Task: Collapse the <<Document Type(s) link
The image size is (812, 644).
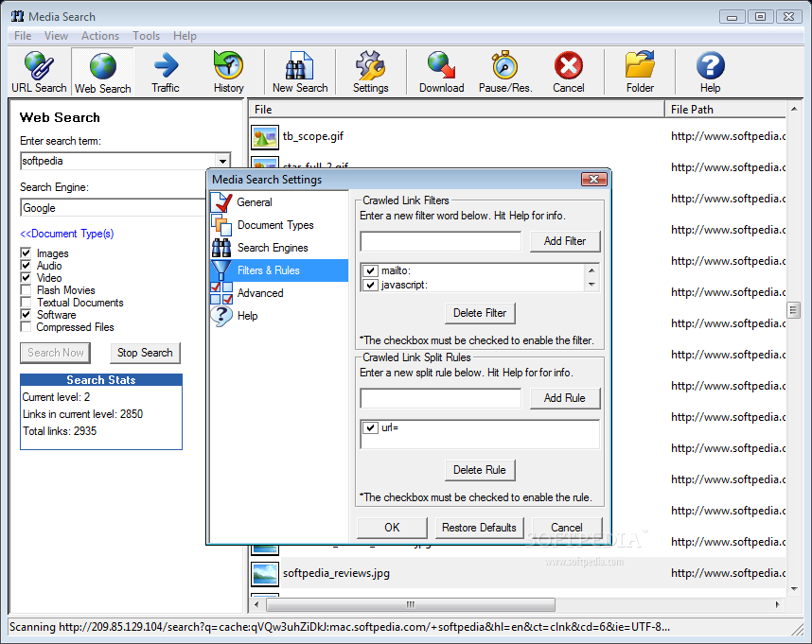Action: 67,234
